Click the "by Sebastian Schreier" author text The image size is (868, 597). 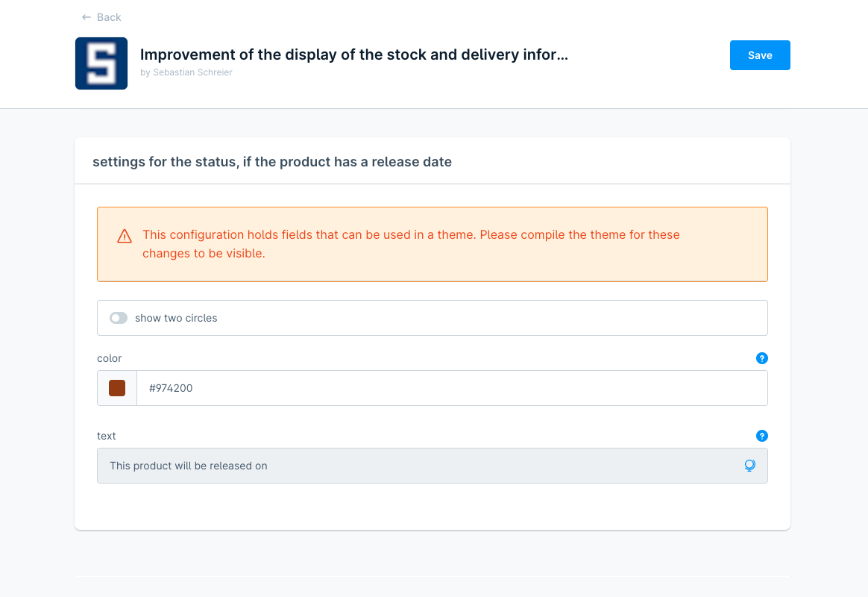pyautogui.click(x=186, y=72)
